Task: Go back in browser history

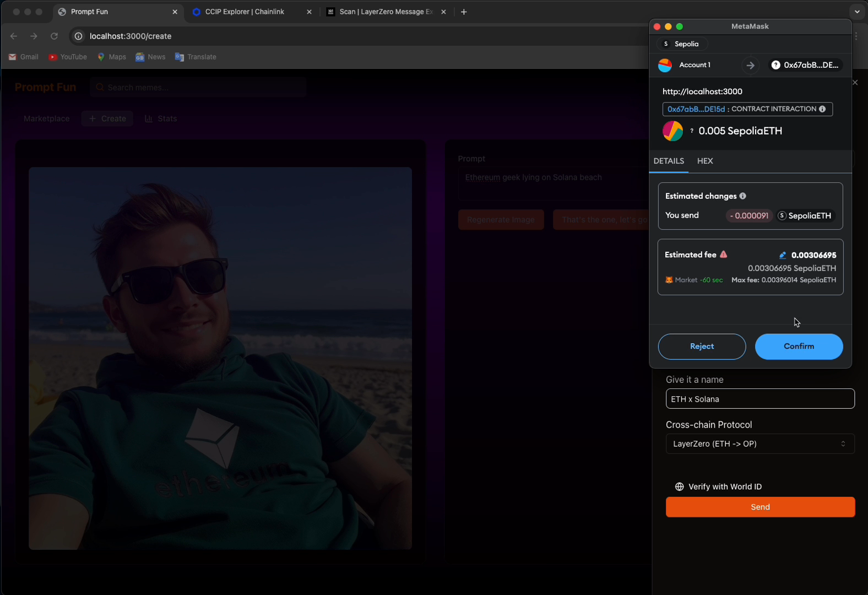Action: click(14, 36)
